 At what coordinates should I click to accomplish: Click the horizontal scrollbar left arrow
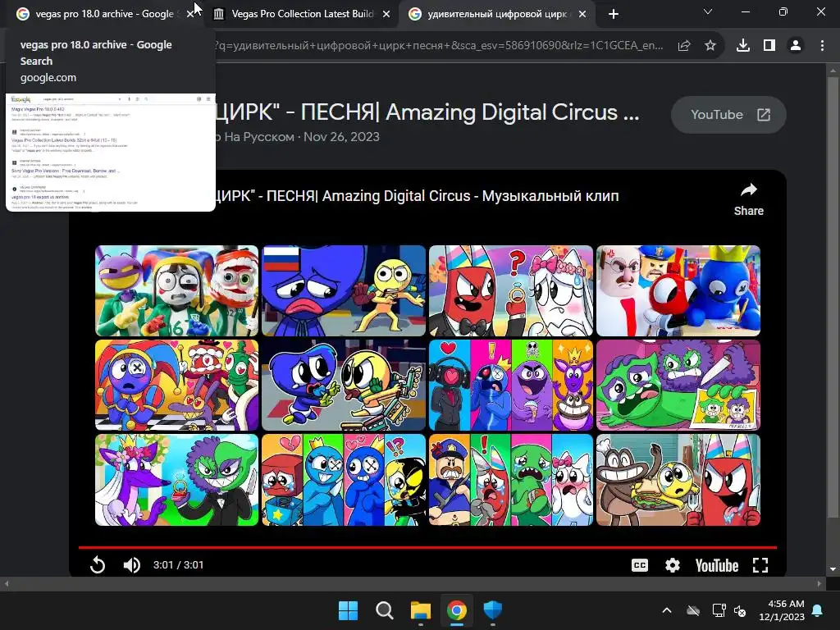[x=6, y=583]
